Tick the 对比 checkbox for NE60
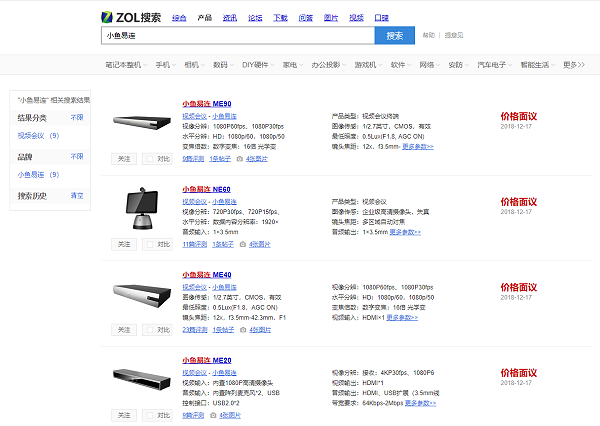600x426 pixels. [150, 244]
